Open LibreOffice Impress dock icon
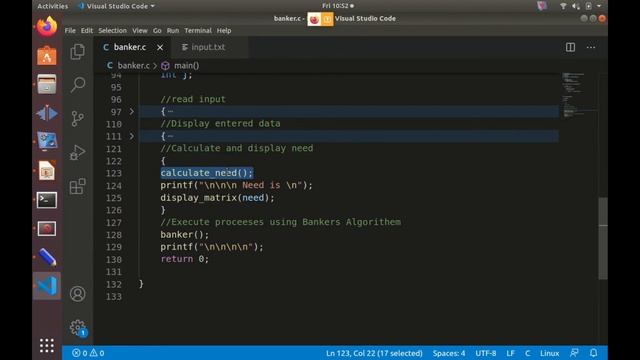Viewport: 640px width, 360px height. click(47, 171)
